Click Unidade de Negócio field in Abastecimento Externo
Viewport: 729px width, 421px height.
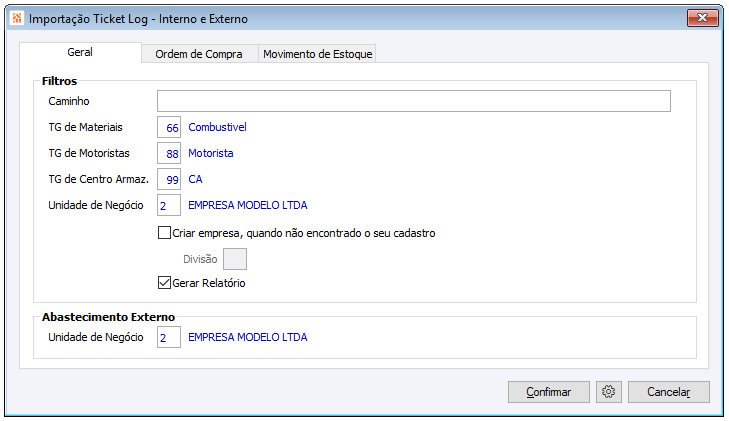pos(169,337)
